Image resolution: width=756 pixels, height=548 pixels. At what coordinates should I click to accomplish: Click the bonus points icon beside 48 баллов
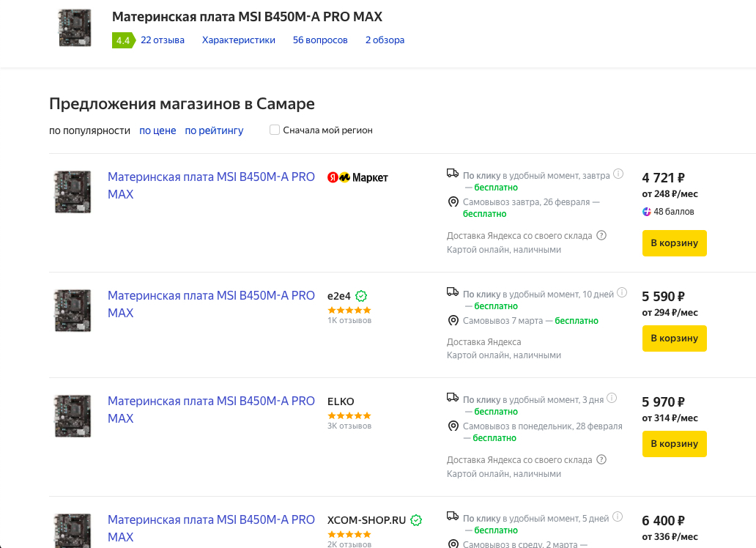pos(647,212)
